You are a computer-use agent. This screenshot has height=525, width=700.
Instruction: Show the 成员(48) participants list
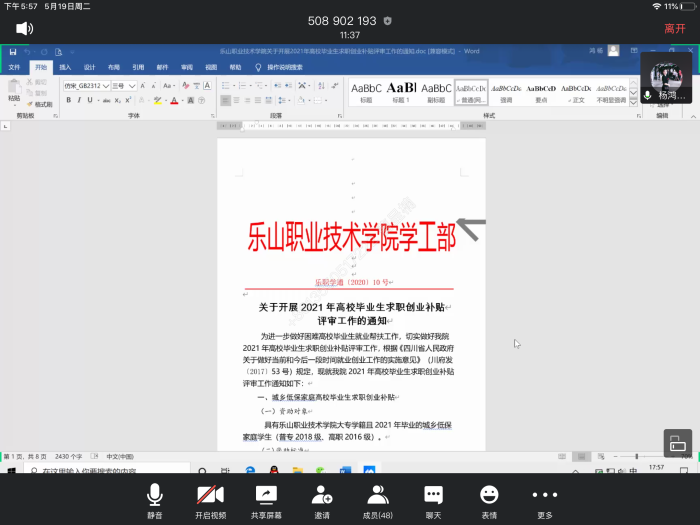[x=377, y=500]
